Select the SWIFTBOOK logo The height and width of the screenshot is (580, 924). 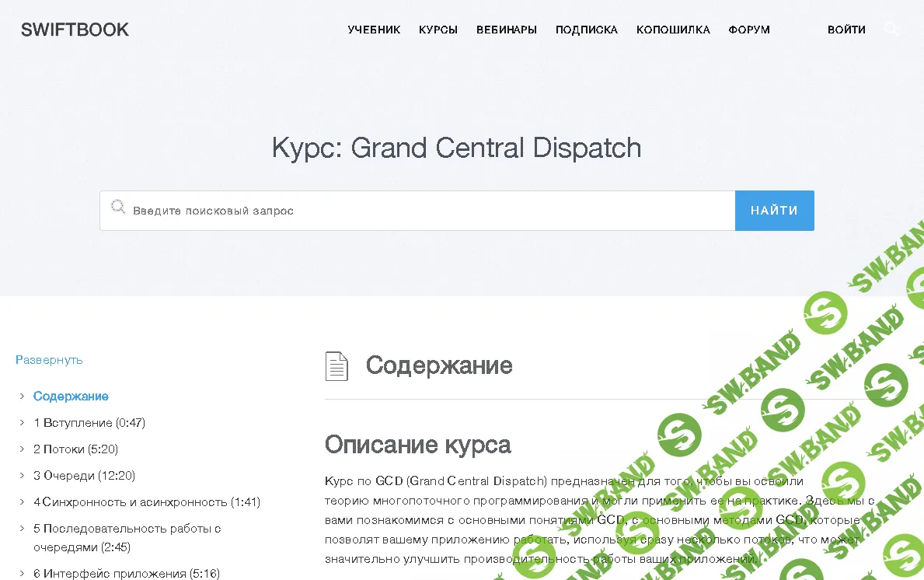[74, 29]
